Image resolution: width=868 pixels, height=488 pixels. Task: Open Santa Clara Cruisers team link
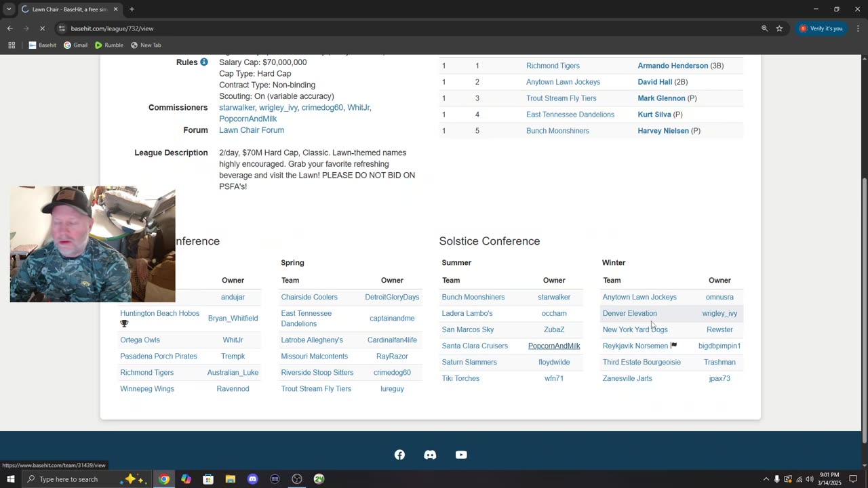coord(475,346)
